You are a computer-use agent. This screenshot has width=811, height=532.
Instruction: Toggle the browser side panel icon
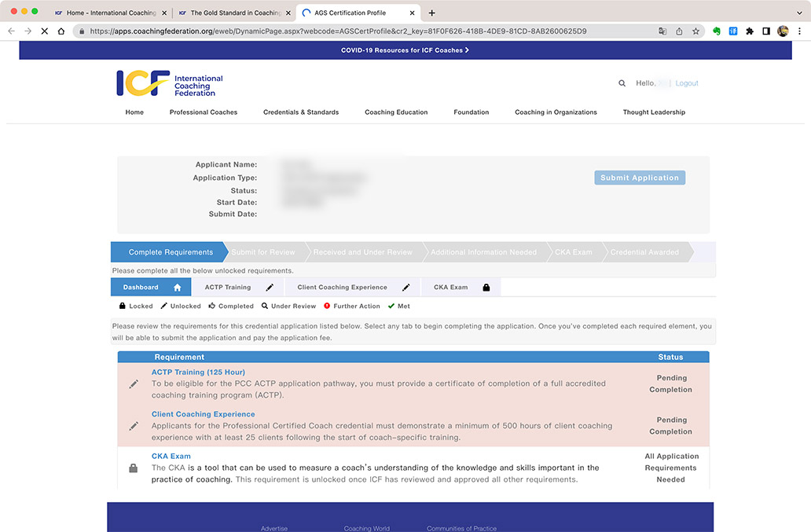pyautogui.click(x=766, y=31)
